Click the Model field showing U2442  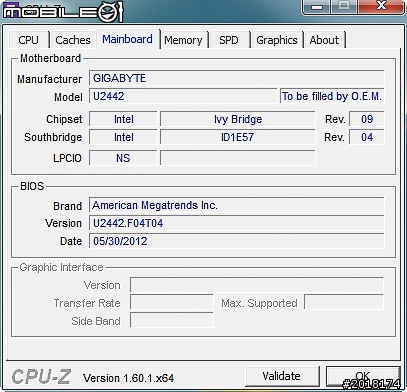click(183, 96)
